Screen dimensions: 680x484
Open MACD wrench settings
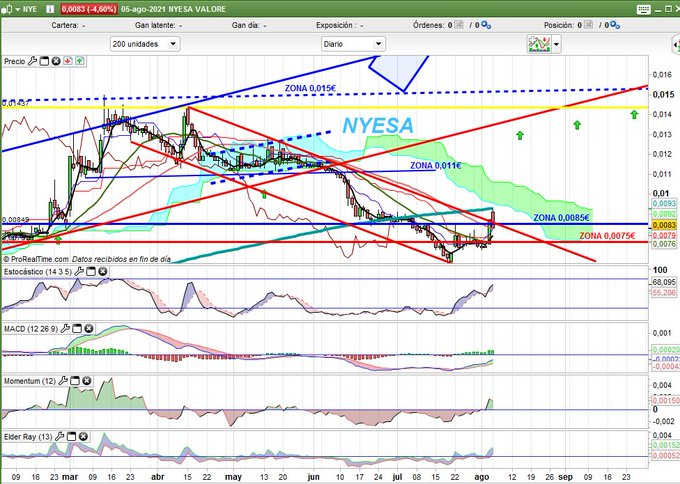[x=65, y=329]
